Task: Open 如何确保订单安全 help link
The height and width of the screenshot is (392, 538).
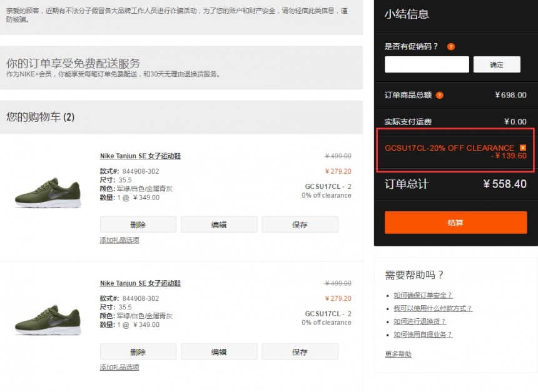Action: [x=423, y=295]
